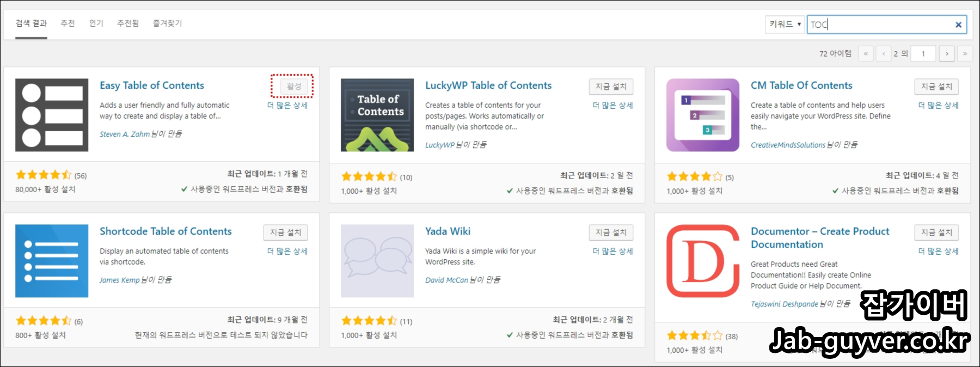
Task: Select '최근 업데이트: 2 일 전' text
Action: (x=597, y=175)
